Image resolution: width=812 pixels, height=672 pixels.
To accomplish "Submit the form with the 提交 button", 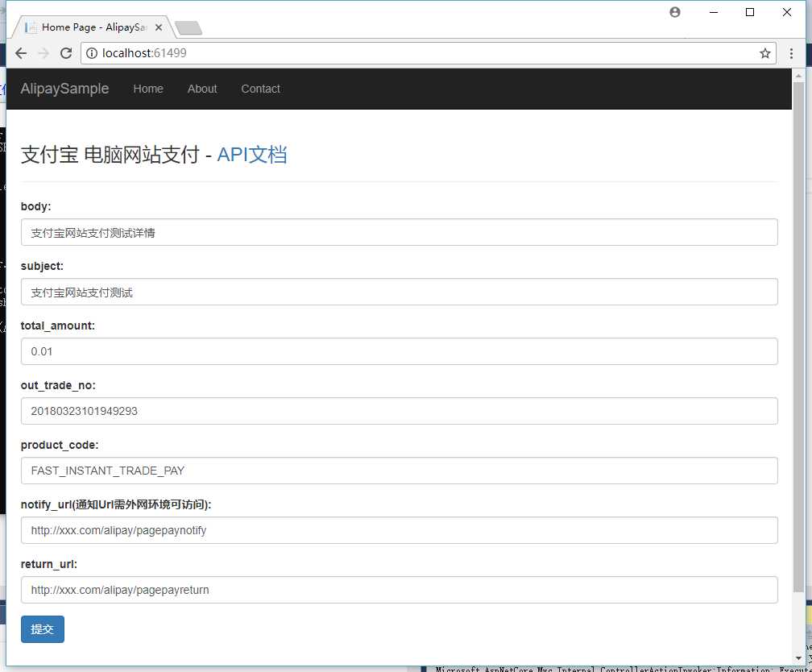I will tap(43, 629).
